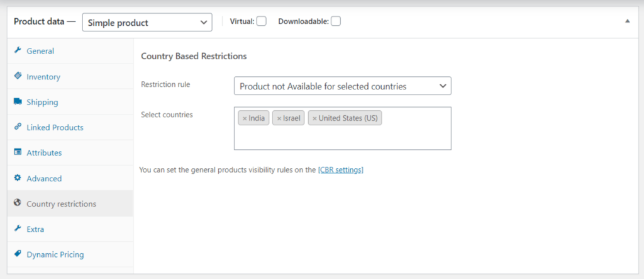The height and width of the screenshot is (279, 644).
Task: Open the Simple product type dropdown
Action: (x=147, y=22)
